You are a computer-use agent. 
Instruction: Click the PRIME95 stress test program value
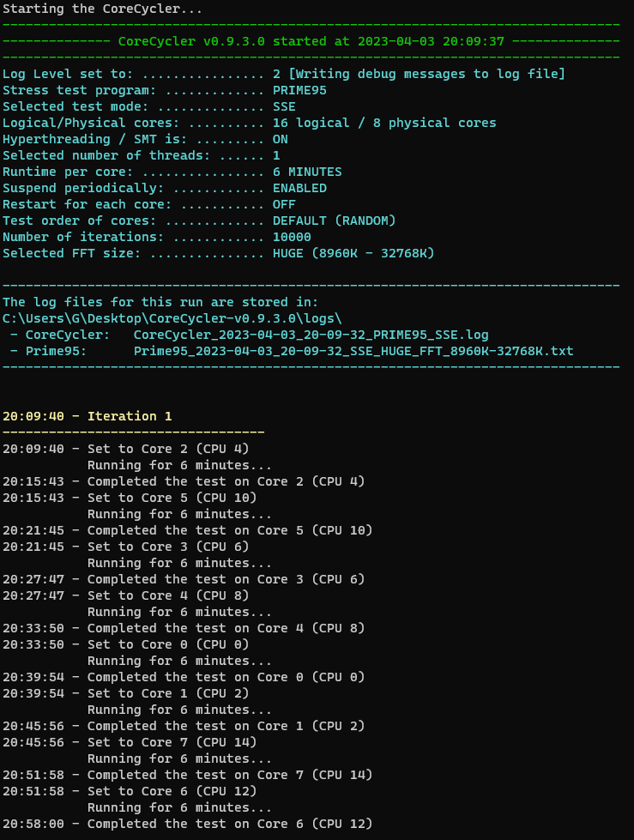click(299, 90)
